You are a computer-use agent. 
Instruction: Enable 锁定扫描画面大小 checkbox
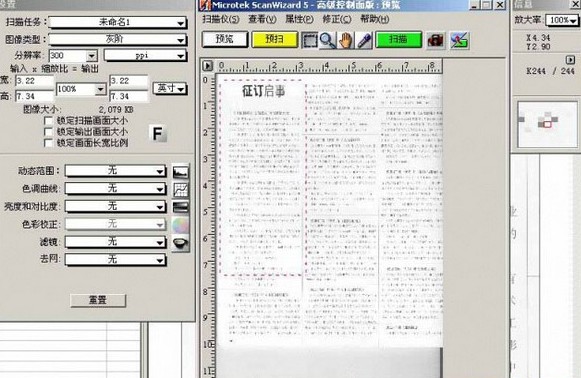(x=48, y=121)
